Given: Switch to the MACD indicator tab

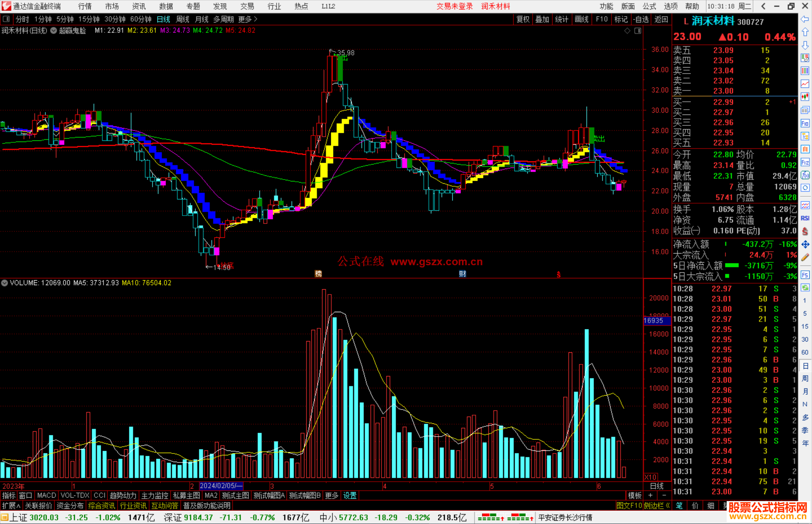Looking at the screenshot, I should point(46,495).
